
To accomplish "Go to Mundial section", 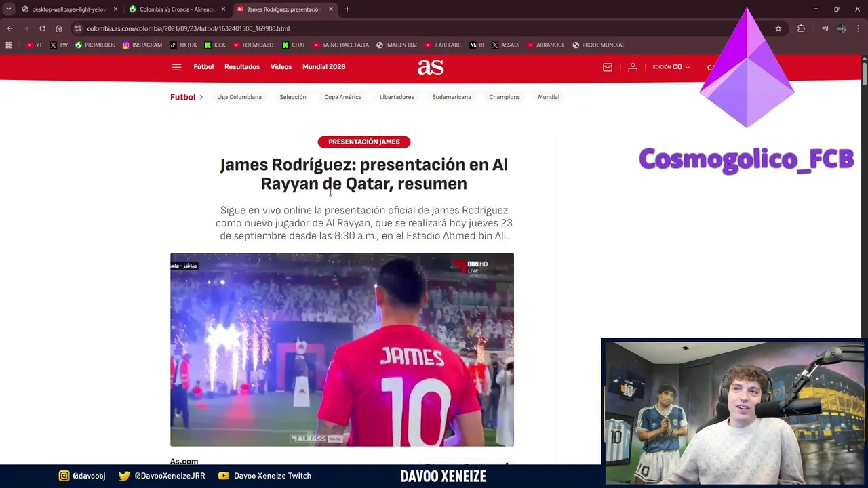I will tap(549, 97).
